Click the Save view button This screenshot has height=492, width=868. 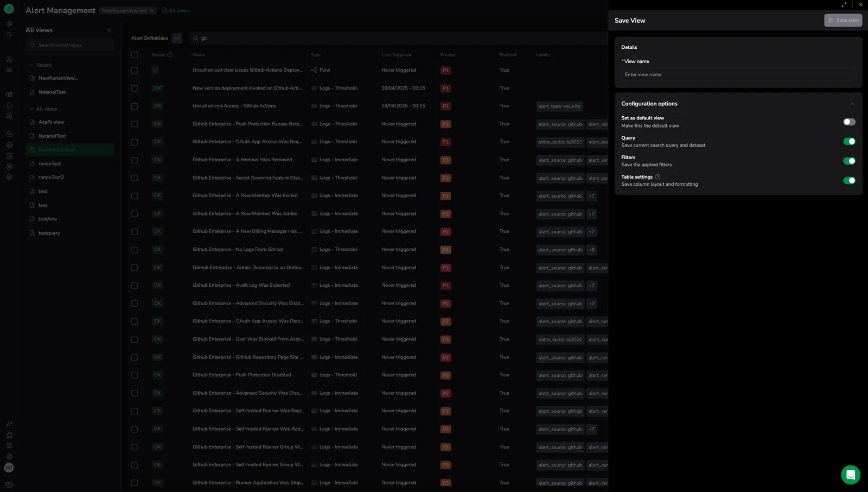click(x=843, y=20)
